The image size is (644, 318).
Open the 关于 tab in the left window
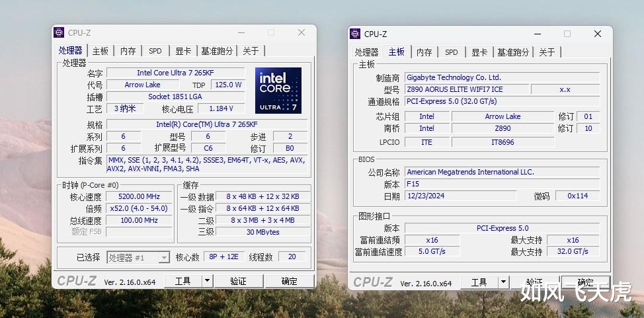[251, 51]
